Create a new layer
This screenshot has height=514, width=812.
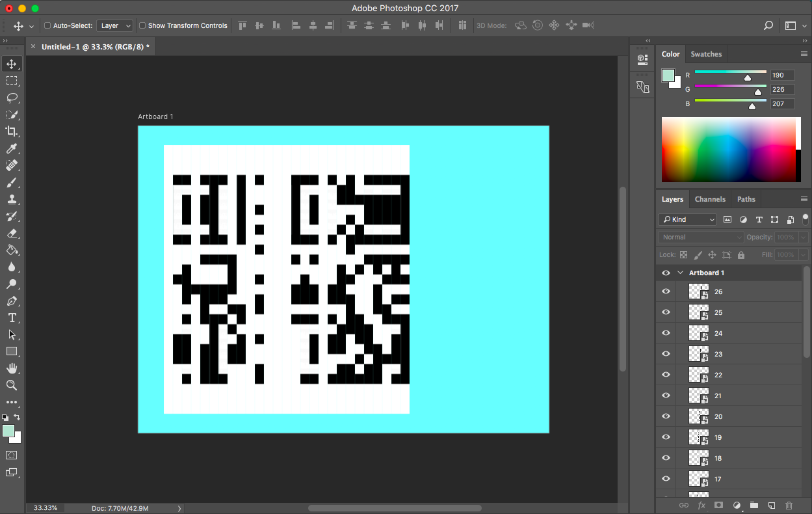771,505
